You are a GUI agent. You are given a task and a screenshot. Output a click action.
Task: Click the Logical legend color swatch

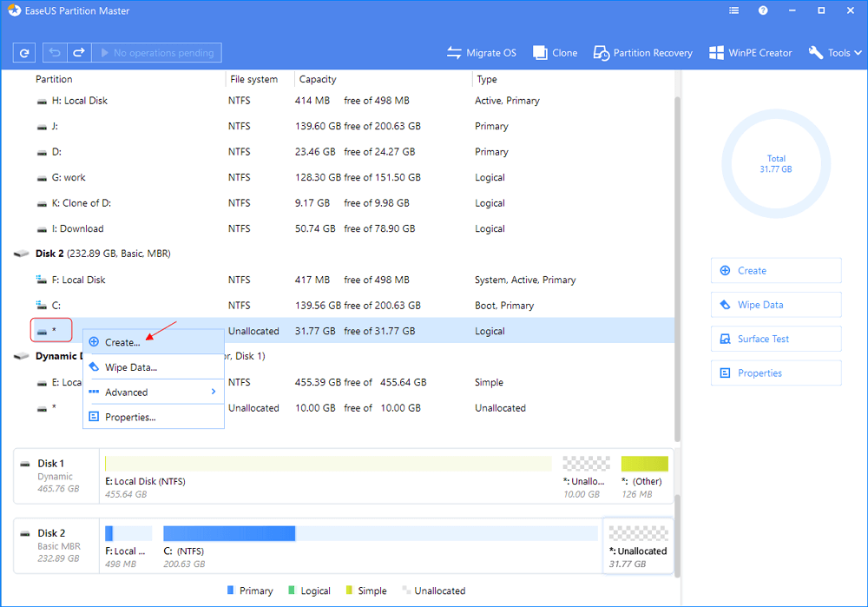pos(292,591)
